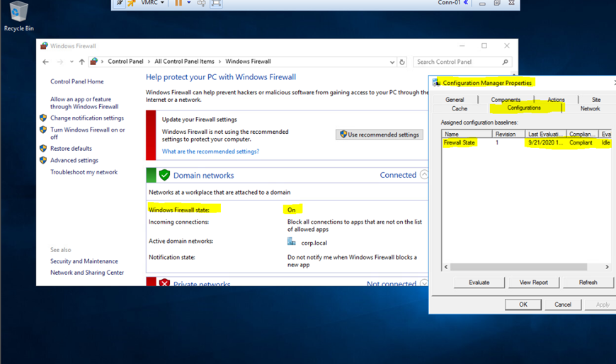The image size is (616, 364).
Task: Open Allow an app or feature link
Action: click(x=84, y=103)
